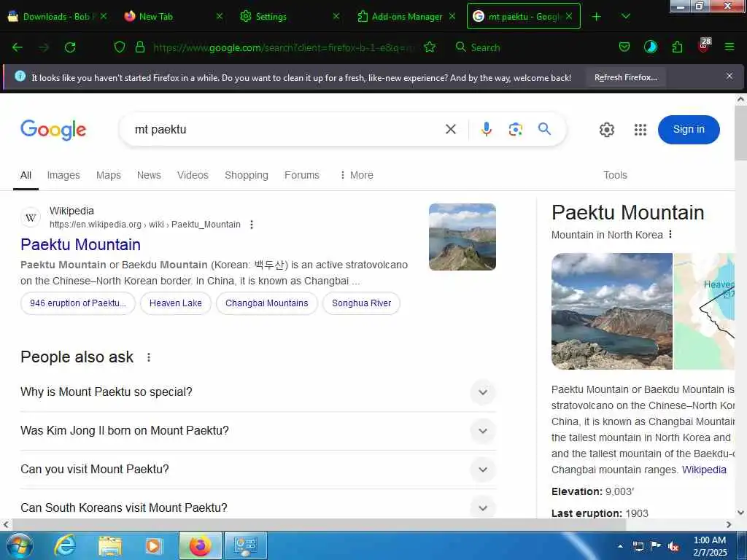
Task: Open more options for Wikipedia result
Action: (x=252, y=225)
